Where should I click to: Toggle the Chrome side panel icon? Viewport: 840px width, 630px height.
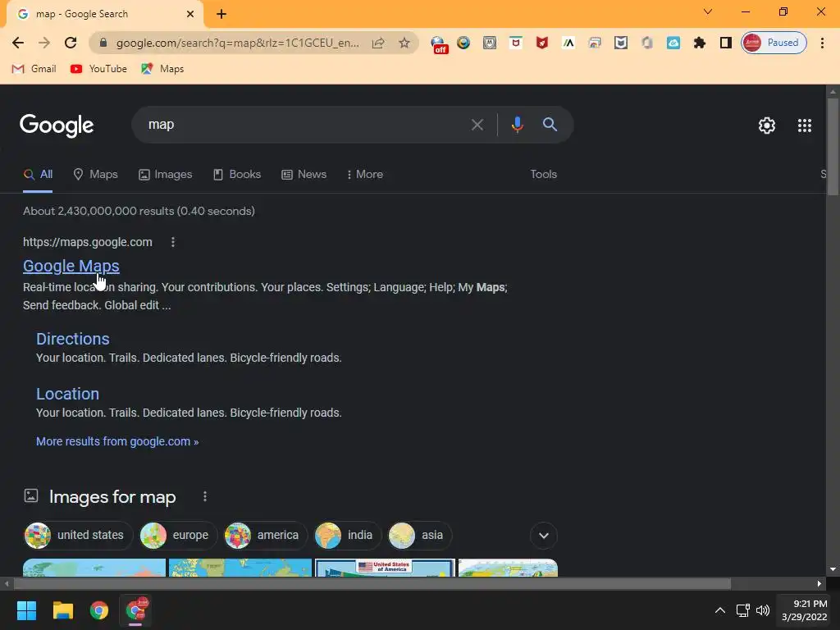726,43
